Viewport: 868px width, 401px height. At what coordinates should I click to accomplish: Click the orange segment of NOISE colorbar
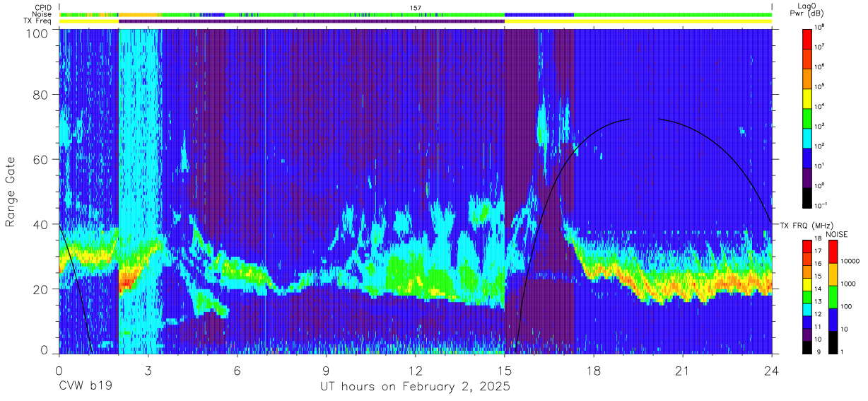[833, 274]
